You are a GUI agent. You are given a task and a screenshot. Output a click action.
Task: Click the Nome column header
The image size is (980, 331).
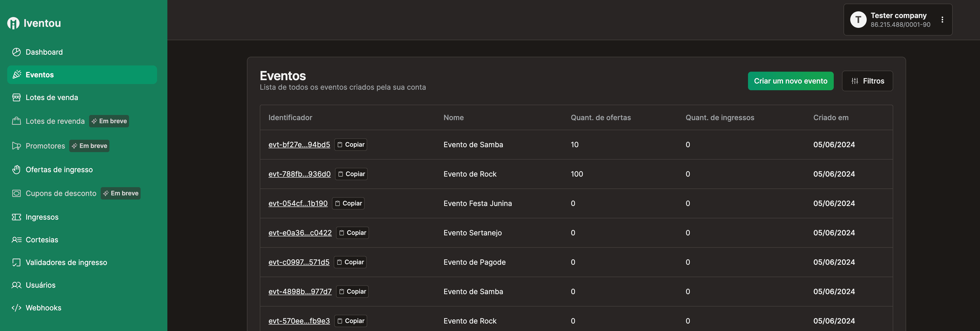pos(453,118)
